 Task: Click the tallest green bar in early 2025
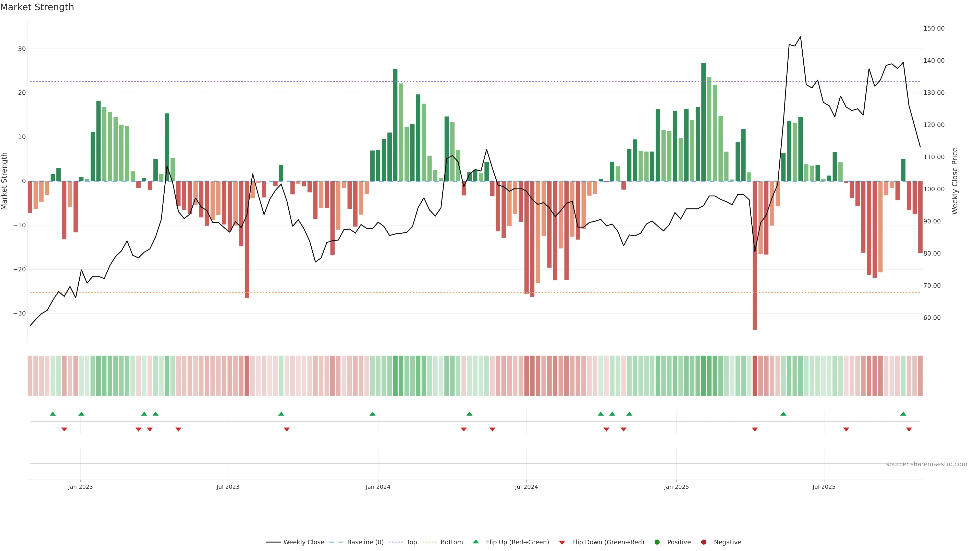703,122
